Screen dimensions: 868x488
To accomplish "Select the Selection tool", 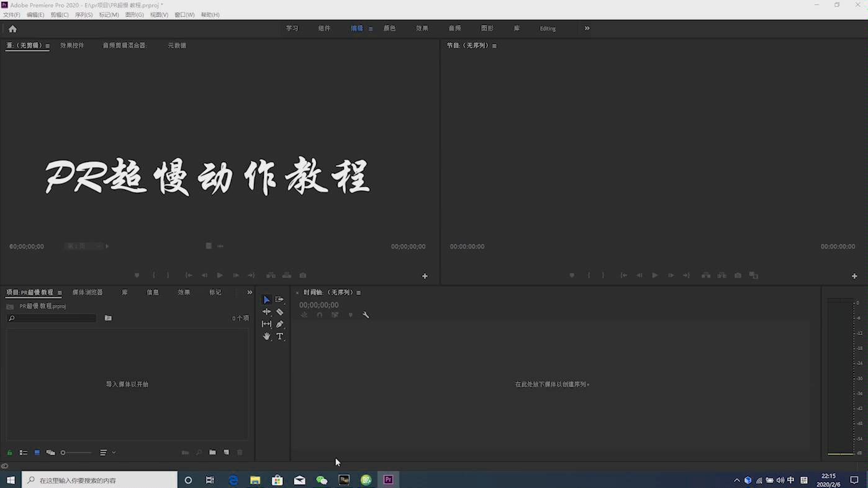I will [x=266, y=299].
